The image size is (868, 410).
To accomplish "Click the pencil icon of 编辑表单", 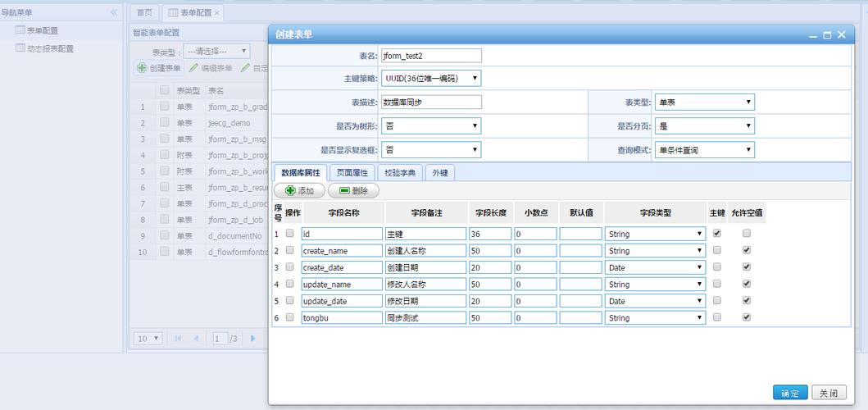I will click(193, 68).
